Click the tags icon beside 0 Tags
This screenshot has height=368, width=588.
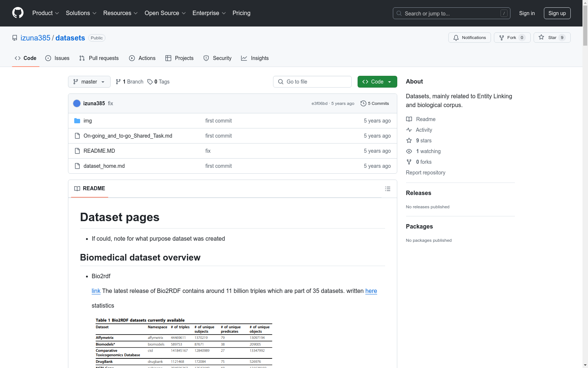pos(150,82)
